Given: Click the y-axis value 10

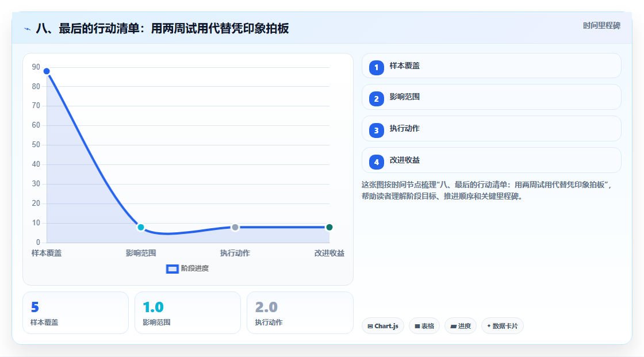Looking at the screenshot, I should point(36,222).
